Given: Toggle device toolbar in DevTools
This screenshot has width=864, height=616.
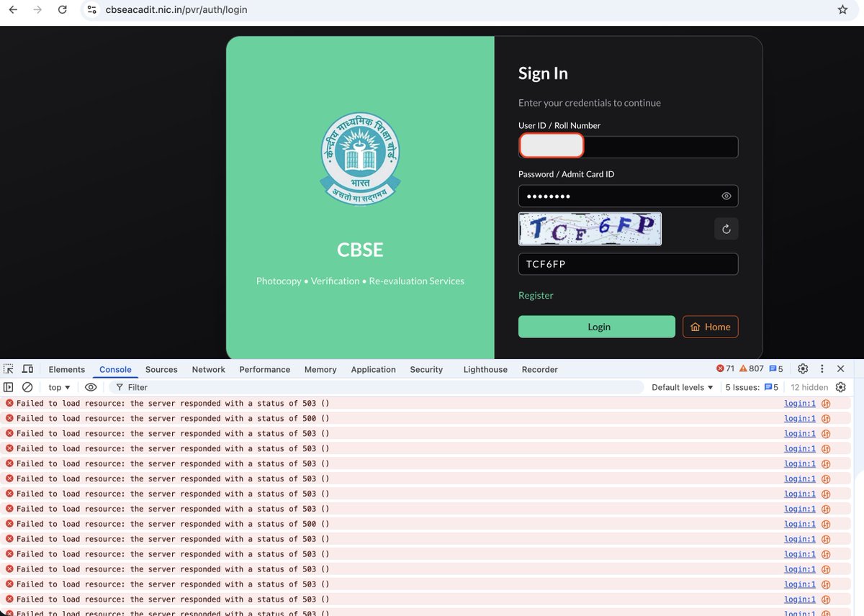Looking at the screenshot, I should click(27, 369).
